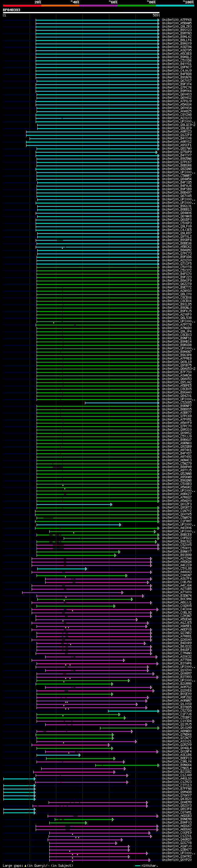This screenshot has width=197, height=868.
Task: Select hit label UniRef100_C5XXD6
Action: 176,60
